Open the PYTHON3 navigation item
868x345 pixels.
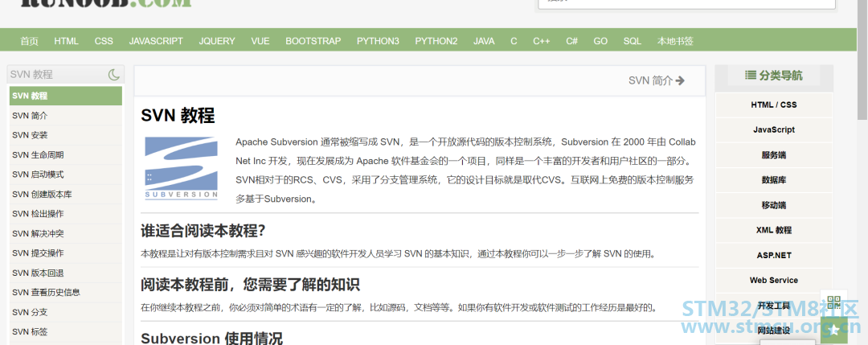[x=378, y=41]
